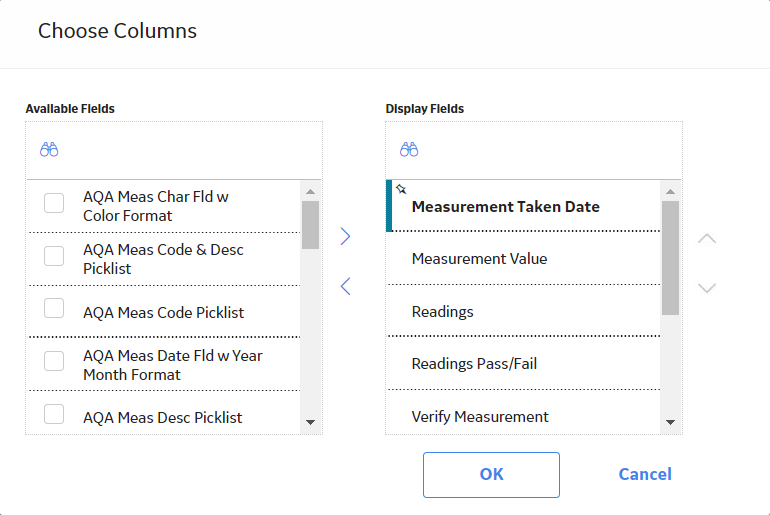Click Display Fields scrollbar down arrow
This screenshot has height=515, width=770.
click(670, 422)
